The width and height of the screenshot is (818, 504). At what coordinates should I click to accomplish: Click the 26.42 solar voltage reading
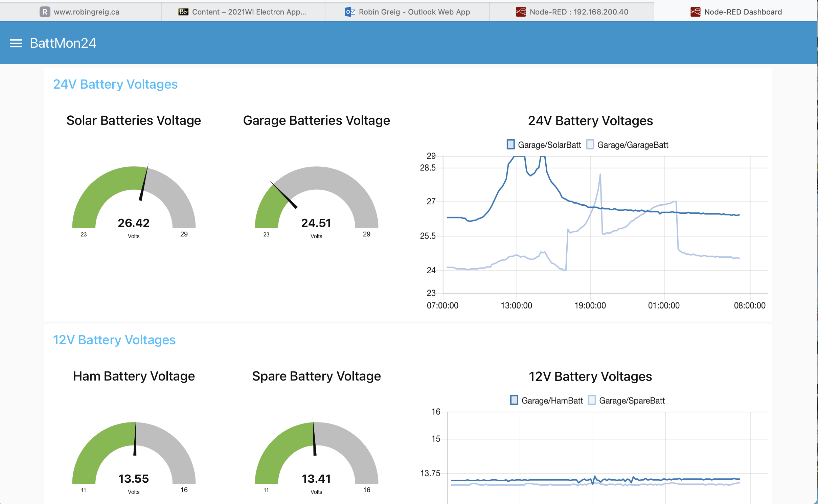pos(134,223)
